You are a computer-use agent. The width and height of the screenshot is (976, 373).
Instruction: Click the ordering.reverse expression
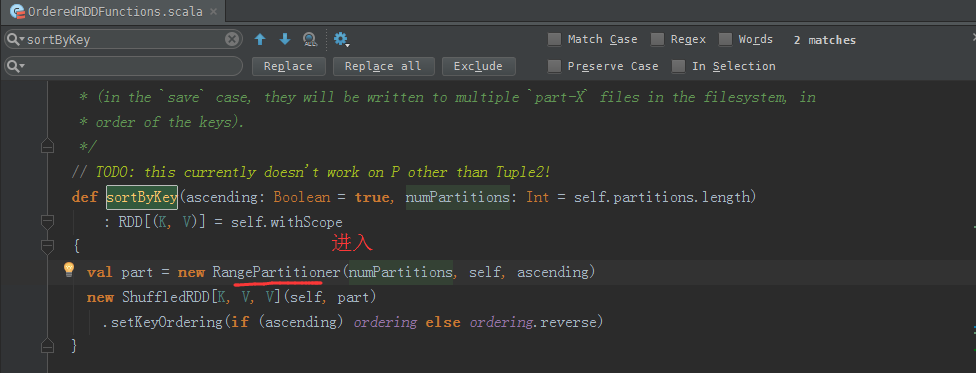click(x=534, y=323)
